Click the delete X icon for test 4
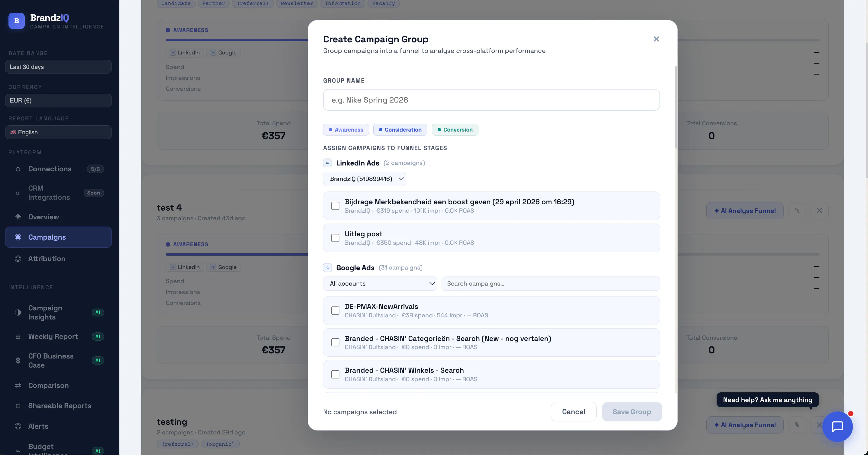Image resolution: width=868 pixels, height=455 pixels. 819,211
